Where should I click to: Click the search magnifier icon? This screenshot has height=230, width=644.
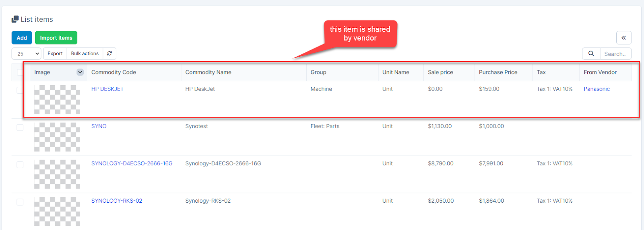591,53
